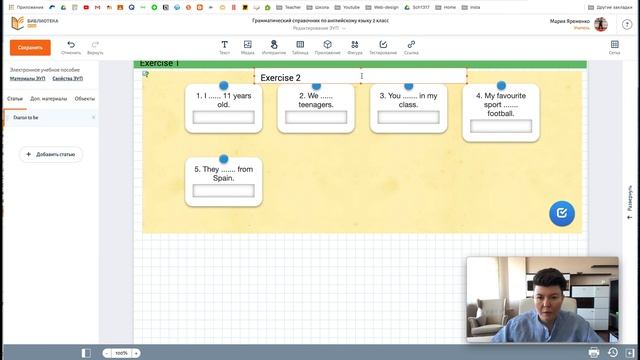Click the Exercise 2 title text box

[360, 76]
